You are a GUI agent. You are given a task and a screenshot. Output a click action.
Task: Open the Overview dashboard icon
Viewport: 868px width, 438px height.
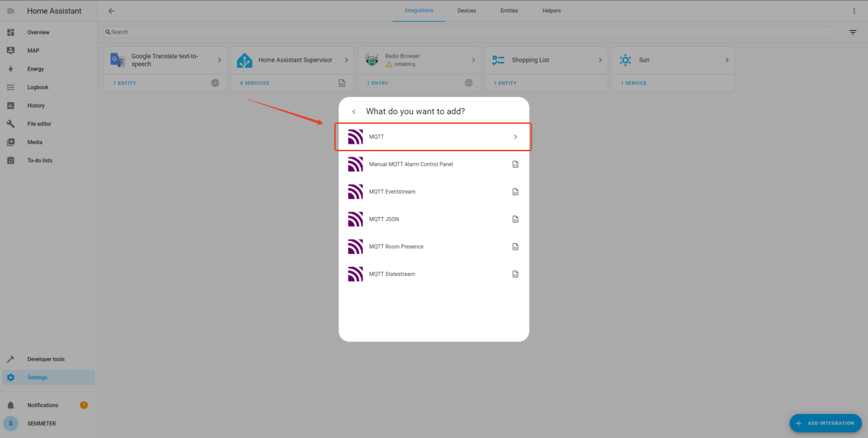pyautogui.click(x=10, y=32)
